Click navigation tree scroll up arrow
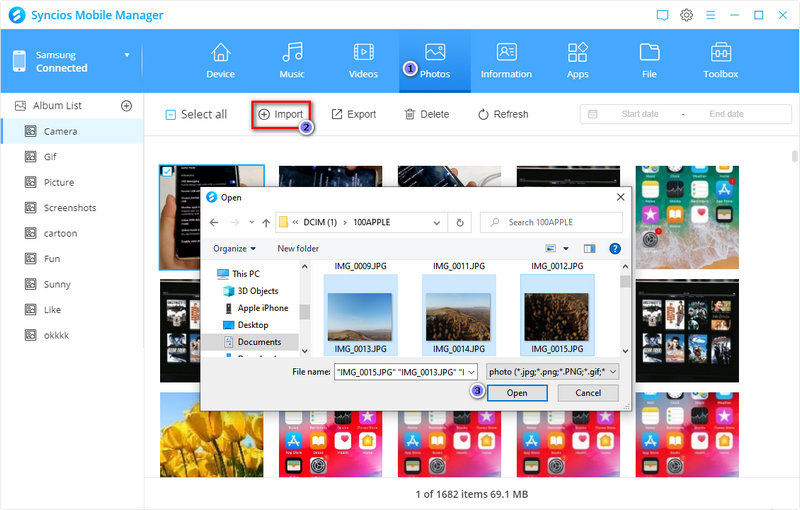The height and width of the screenshot is (510, 800). coord(305,267)
